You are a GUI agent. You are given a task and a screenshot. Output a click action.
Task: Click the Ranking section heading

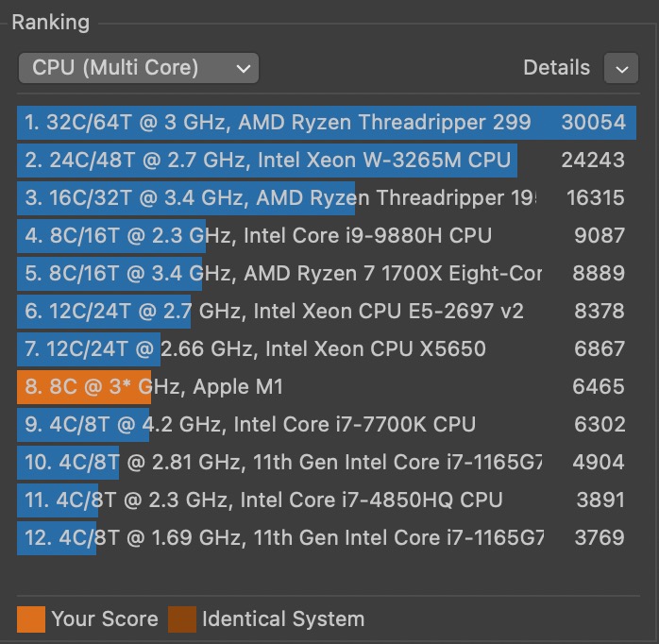51,23
